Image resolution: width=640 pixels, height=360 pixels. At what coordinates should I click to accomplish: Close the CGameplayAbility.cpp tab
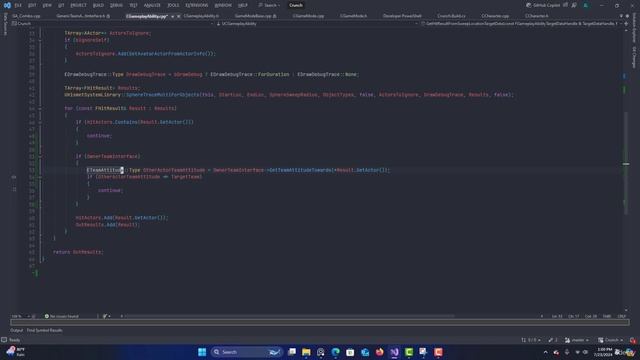[178, 16]
